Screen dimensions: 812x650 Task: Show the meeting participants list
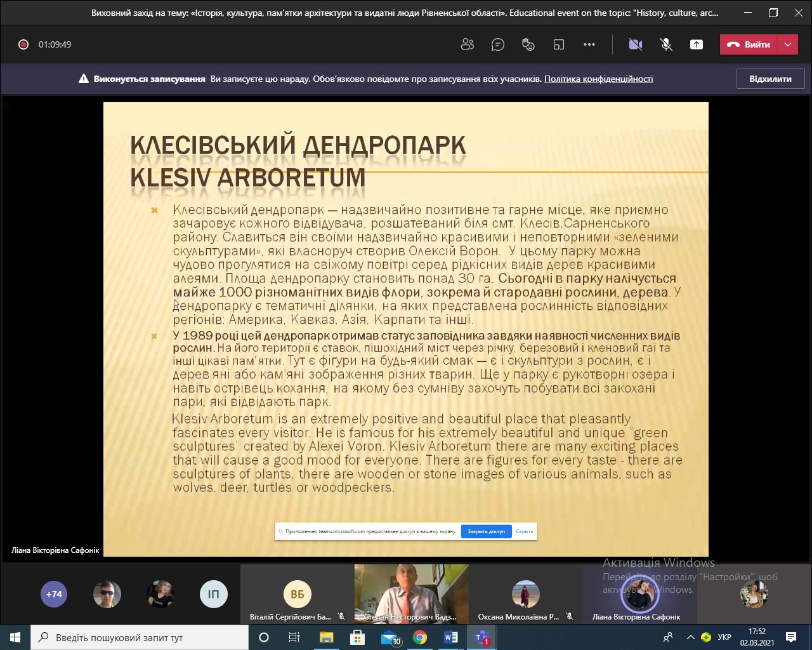tap(468, 44)
